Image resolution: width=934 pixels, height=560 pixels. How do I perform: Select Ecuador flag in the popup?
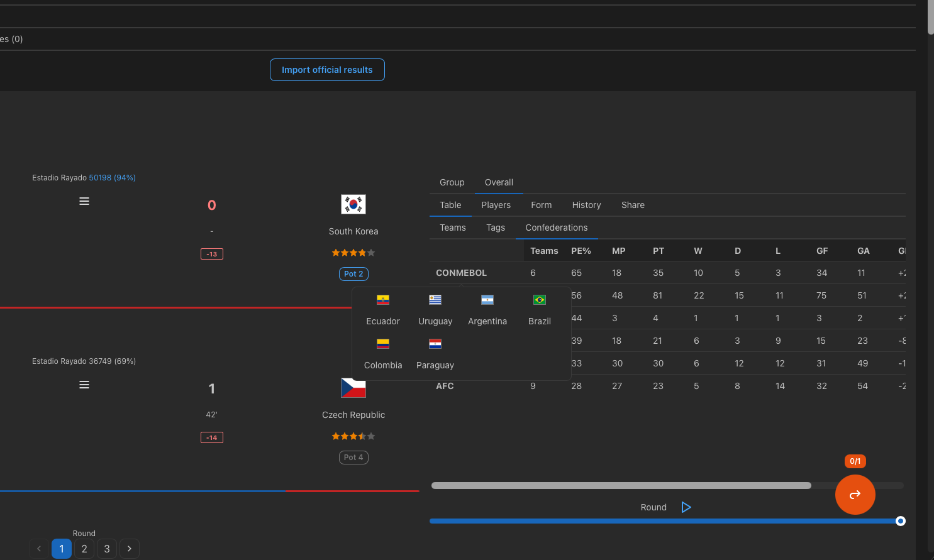[383, 300]
